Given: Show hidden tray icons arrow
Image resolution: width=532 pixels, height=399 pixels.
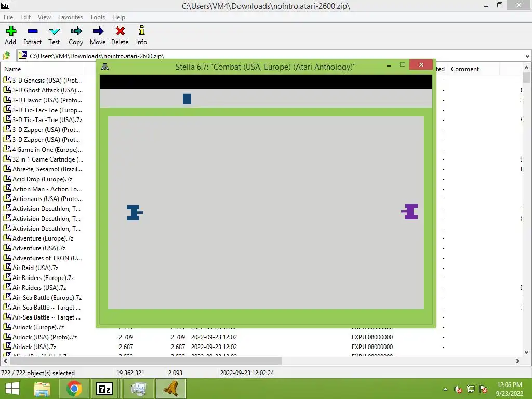Looking at the screenshot, I should point(445,390).
